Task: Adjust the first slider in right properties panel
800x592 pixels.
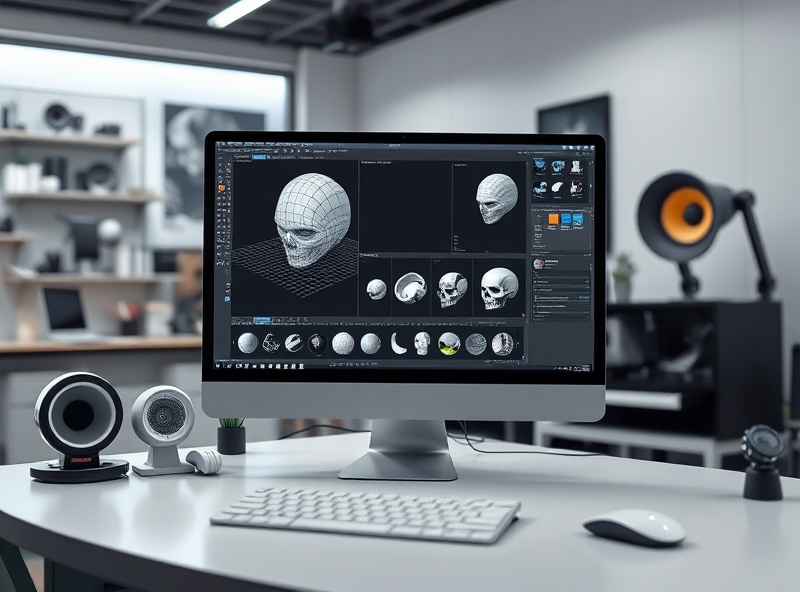Action: pyautogui.click(x=558, y=283)
